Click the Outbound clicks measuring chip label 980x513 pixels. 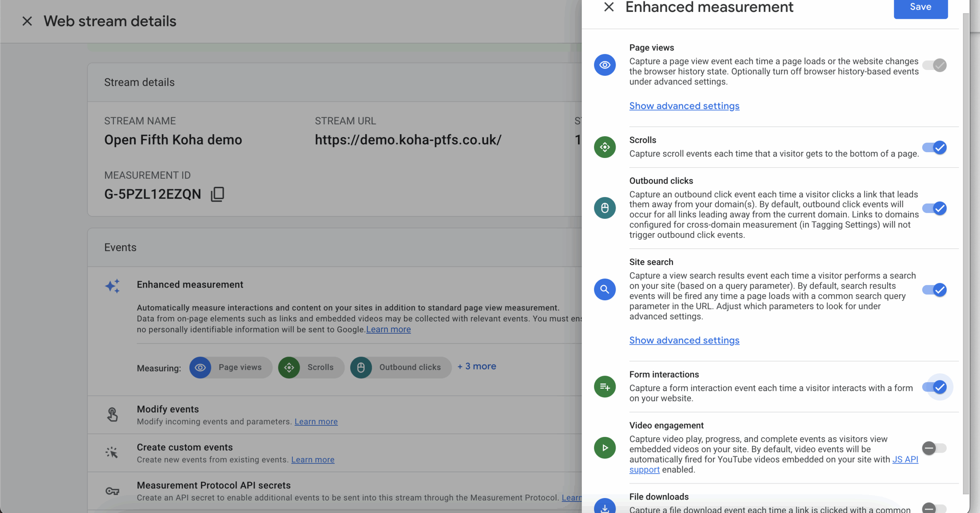point(410,367)
